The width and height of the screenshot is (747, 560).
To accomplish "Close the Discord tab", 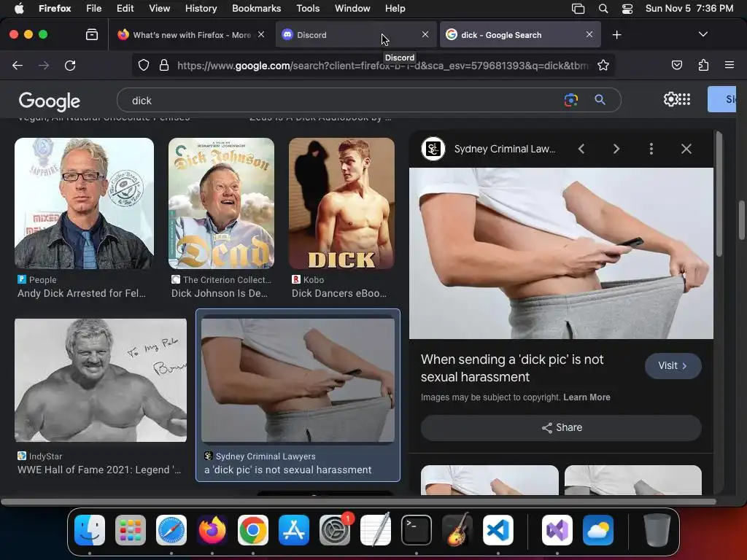I will click(425, 34).
